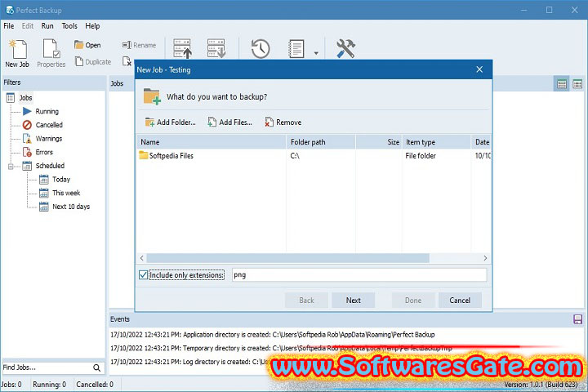Click Remove in the dialog

coord(283,122)
